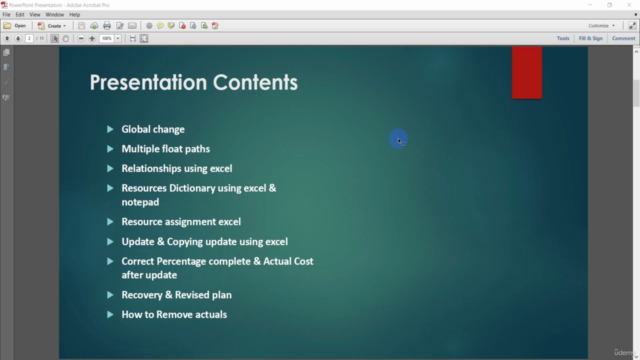The image size is (640, 360).
Task: Click the export file icon with green arrow
Action: [x=204, y=26]
